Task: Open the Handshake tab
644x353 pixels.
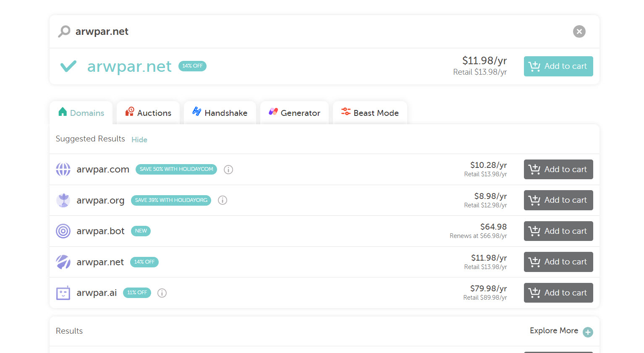Action: point(220,113)
